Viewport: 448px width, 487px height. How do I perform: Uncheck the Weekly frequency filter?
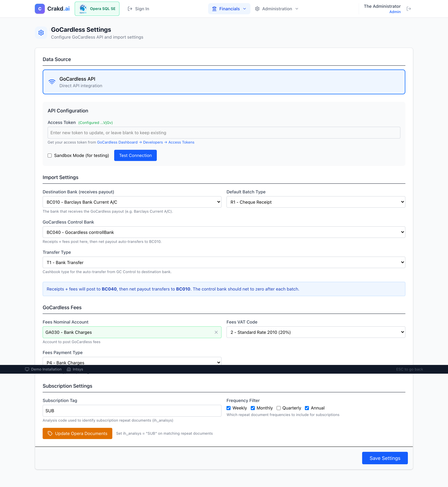[x=228, y=408]
